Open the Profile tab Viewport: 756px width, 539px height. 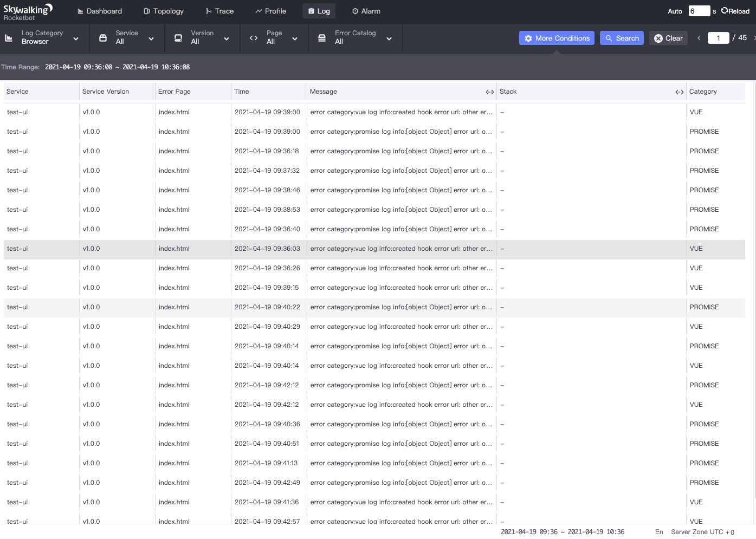point(271,11)
